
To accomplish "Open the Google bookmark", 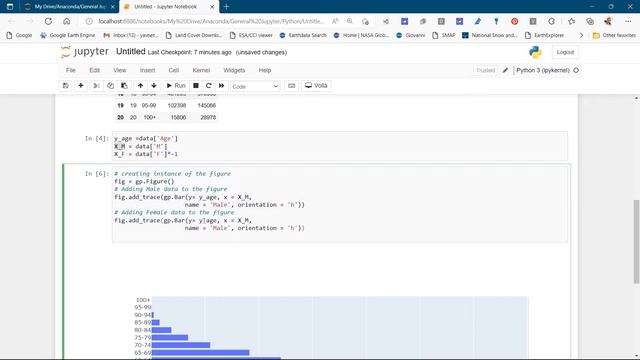I will [19, 36].
